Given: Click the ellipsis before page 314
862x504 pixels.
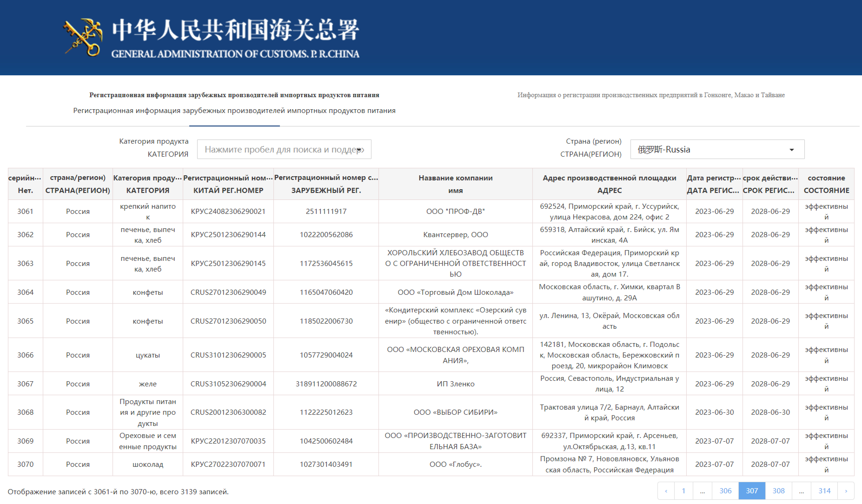Looking at the screenshot, I should (x=802, y=491).
